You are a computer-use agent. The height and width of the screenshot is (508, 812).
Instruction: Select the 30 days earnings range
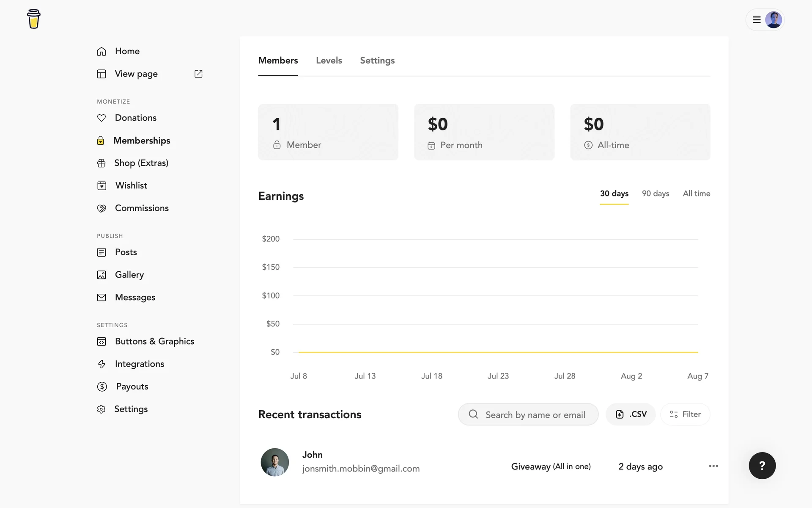point(614,193)
